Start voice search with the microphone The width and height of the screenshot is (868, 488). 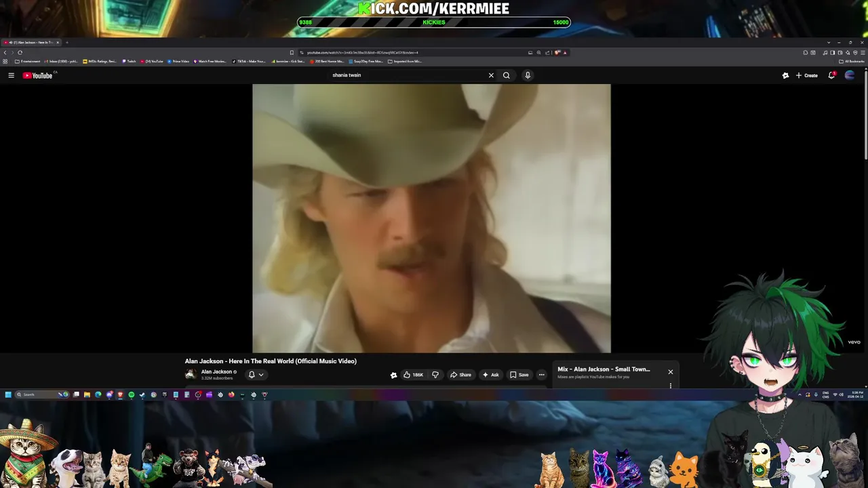point(528,75)
